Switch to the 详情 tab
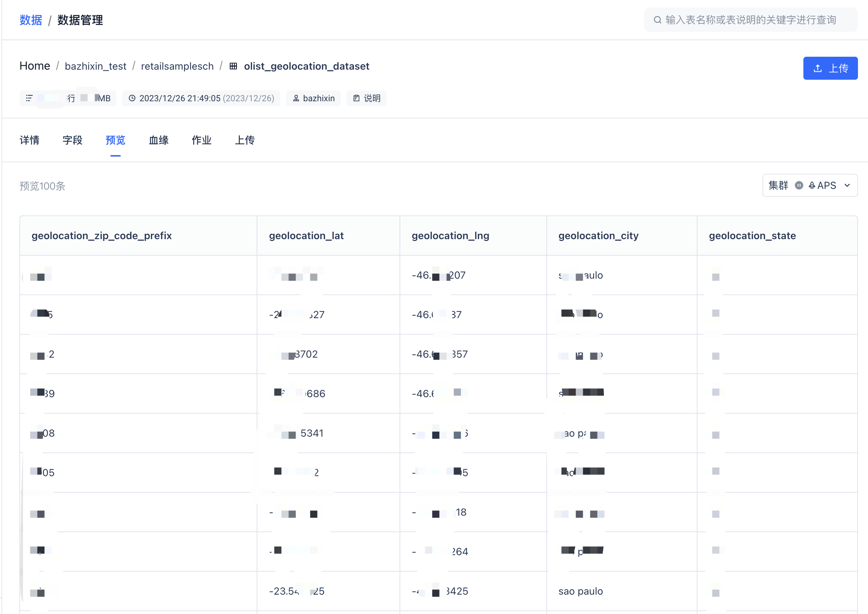This screenshot has height=614, width=868. point(29,140)
